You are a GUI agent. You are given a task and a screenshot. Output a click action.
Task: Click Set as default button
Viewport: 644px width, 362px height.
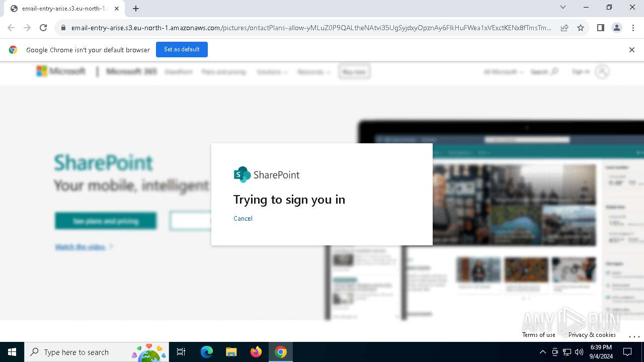182,50
